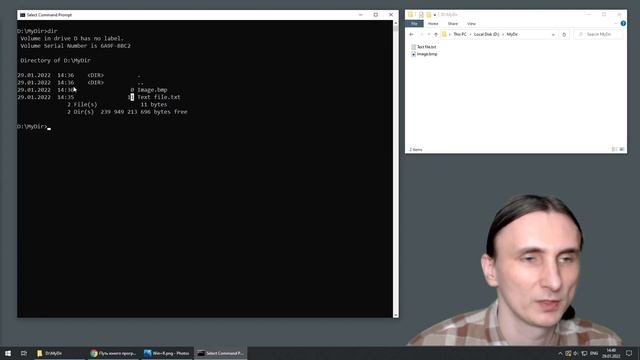The image size is (640, 360).
Task: Click the ENG language indicator
Action: (x=594, y=353)
